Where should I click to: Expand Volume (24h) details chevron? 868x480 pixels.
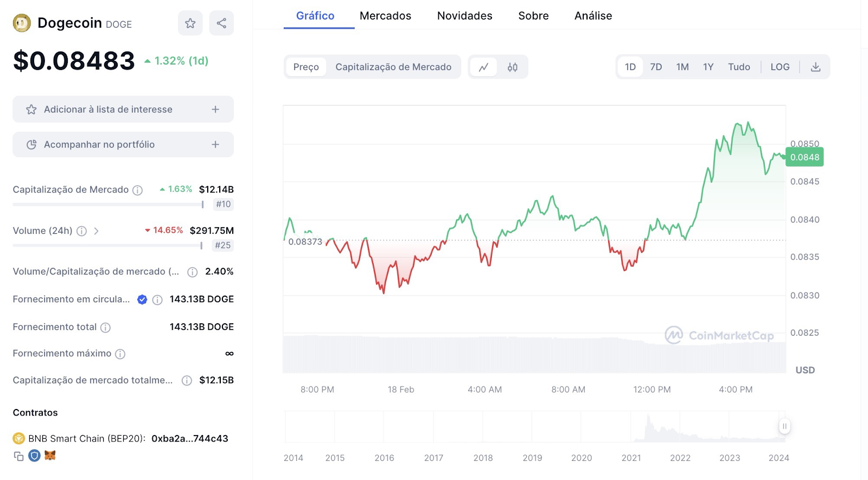point(96,231)
